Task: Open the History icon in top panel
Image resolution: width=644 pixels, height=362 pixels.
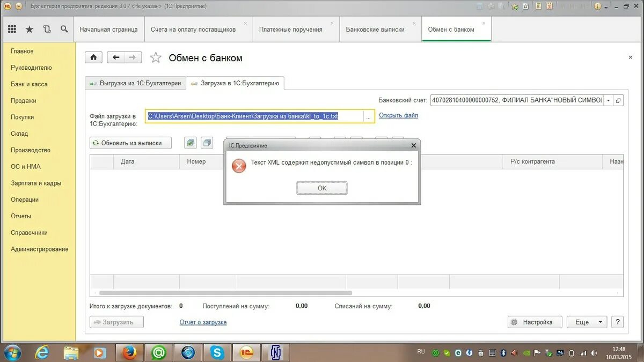Action: (x=47, y=29)
